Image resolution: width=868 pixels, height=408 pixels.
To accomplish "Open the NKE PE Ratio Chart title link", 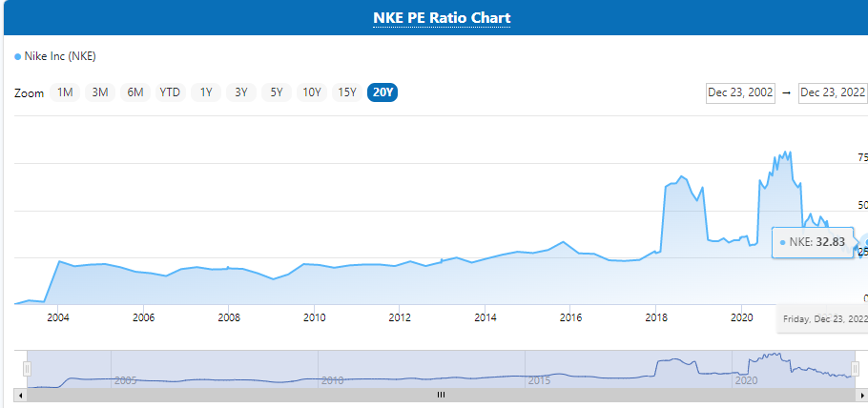I will point(442,17).
